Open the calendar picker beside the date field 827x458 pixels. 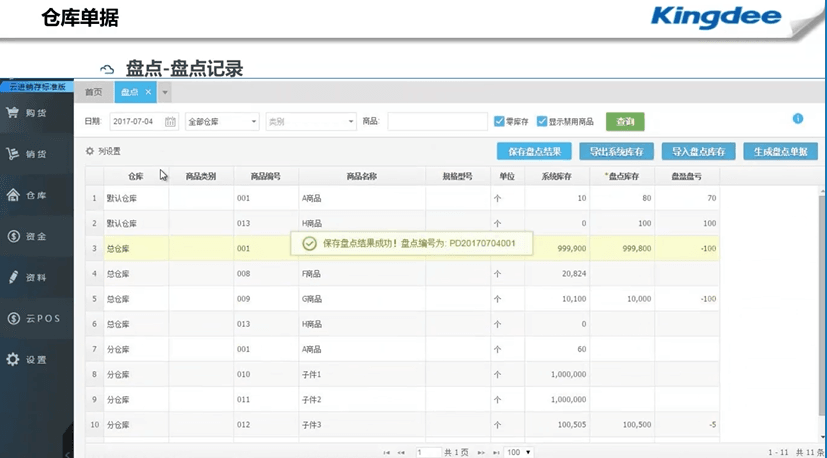(170, 122)
